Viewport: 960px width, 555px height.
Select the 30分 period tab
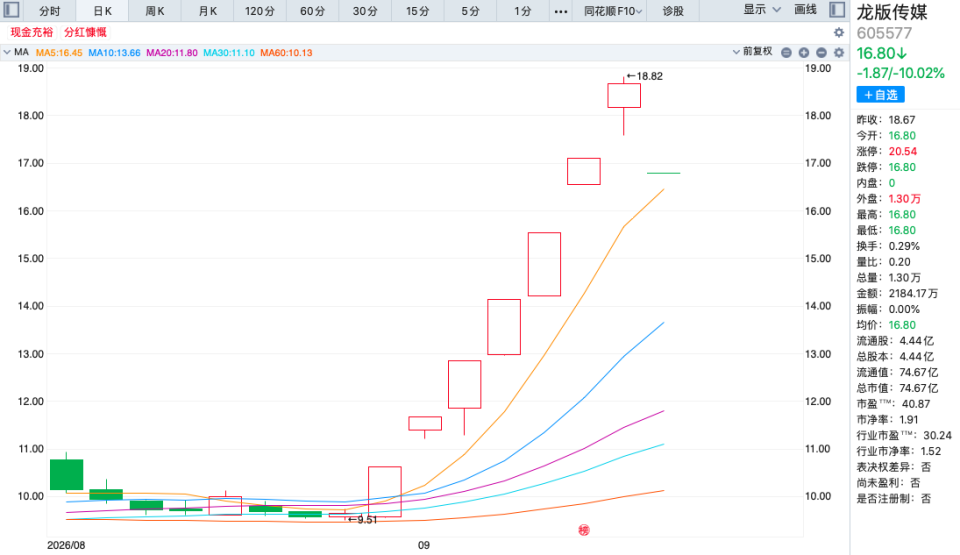365,11
